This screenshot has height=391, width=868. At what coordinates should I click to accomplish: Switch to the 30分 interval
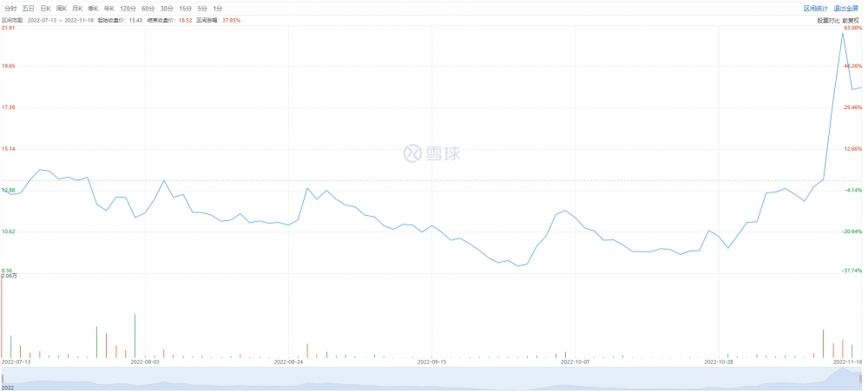[x=167, y=8]
